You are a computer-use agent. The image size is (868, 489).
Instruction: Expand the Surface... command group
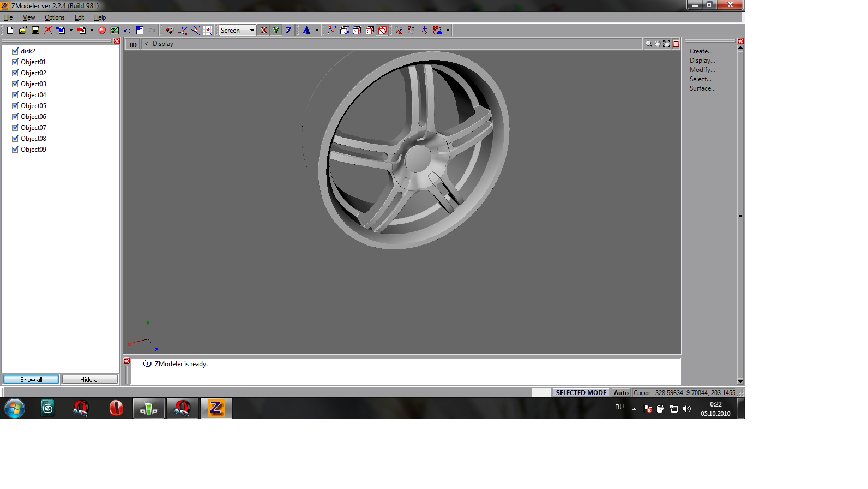pos(702,88)
